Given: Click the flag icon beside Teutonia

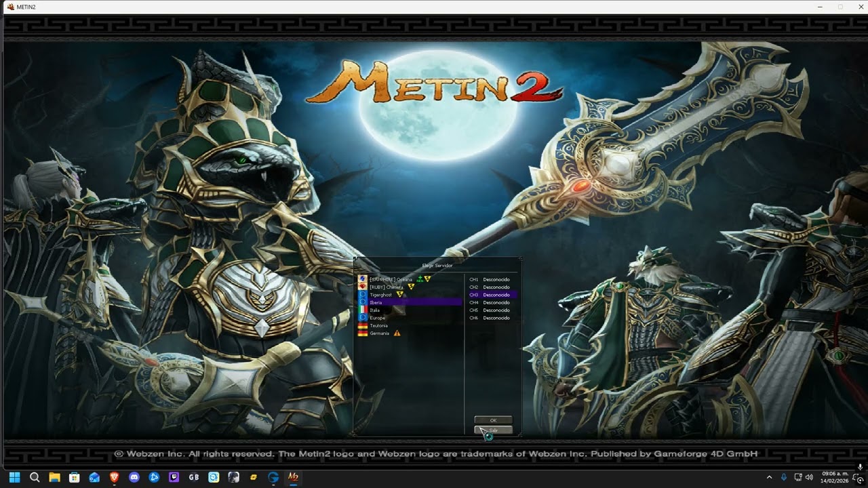Looking at the screenshot, I should pos(363,325).
